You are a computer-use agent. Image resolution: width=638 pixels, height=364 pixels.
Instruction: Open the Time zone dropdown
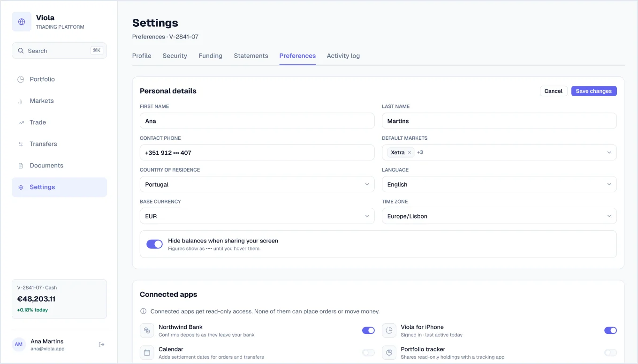pos(499,216)
